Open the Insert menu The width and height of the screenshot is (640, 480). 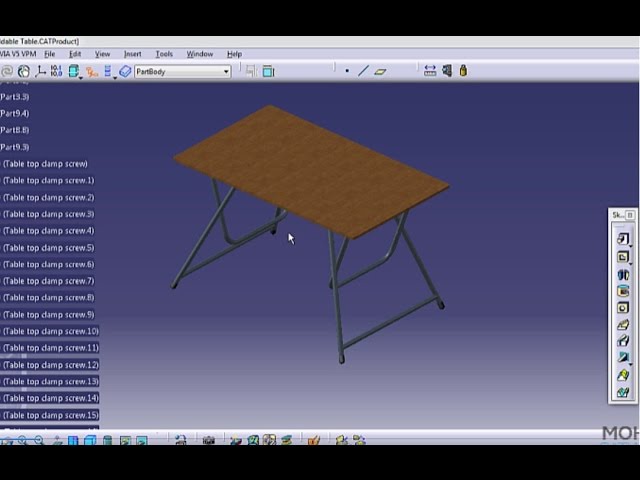pos(132,54)
